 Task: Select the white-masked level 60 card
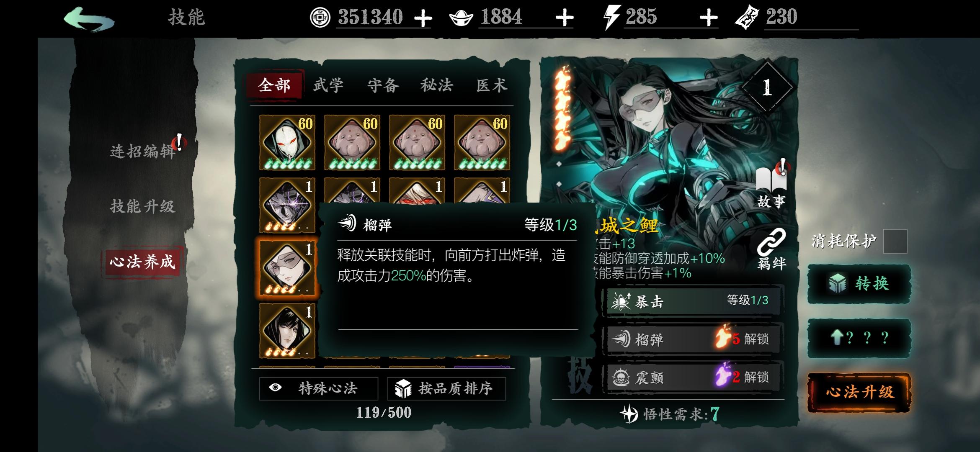click(x=287, y=142)
